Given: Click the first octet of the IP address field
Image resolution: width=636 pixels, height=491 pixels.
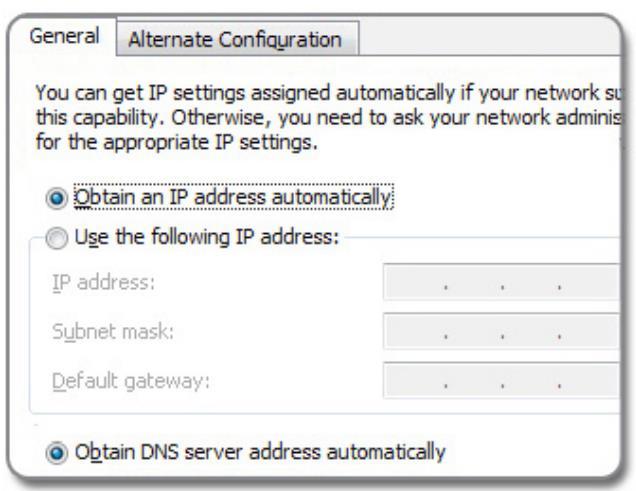Looking at the screenshot, I should point(416,282).
